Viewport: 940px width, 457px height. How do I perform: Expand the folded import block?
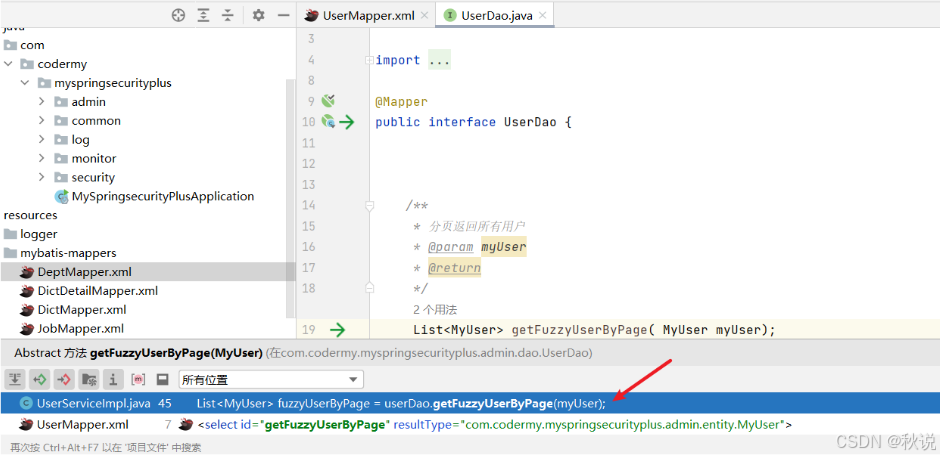(x=370, y=60)
